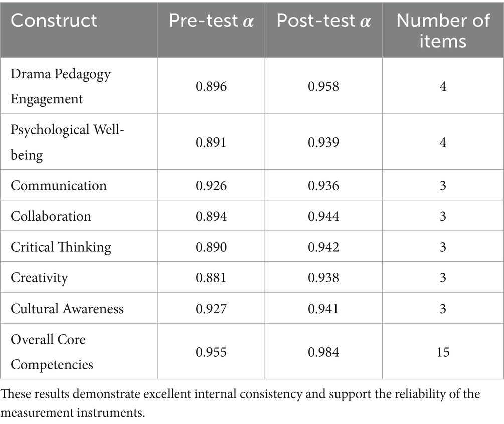Image resolution: width=504 pixels, height=424 pixels.
Task: Click the pre-test value 0.896
Action: pyautogui.click(x=211, y=87)
